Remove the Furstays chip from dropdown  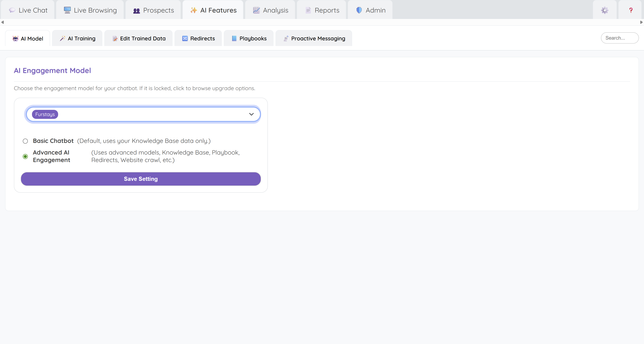(x=45, y=114)
